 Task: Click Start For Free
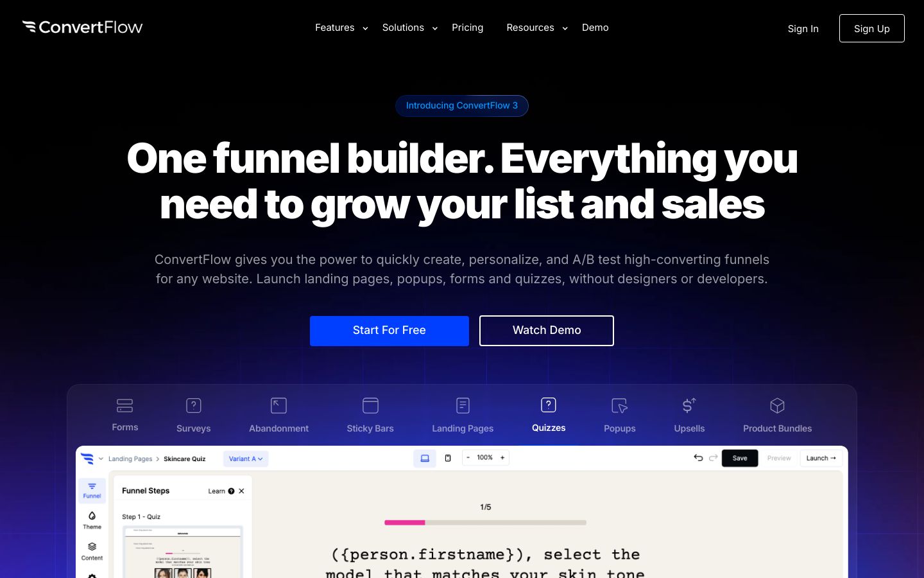(389, 331)
